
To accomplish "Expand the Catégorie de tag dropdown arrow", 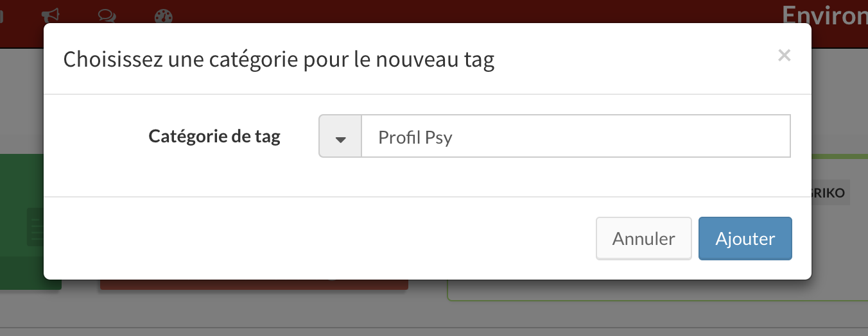I will (x=341, y=136).
